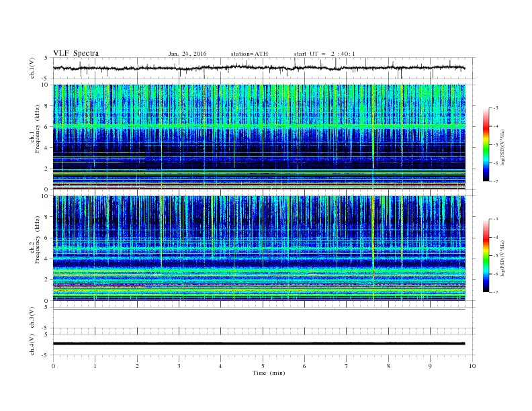Click the ch.4(V) axis label
Screen dimensions: 532x411
click(x=32, y=345)
